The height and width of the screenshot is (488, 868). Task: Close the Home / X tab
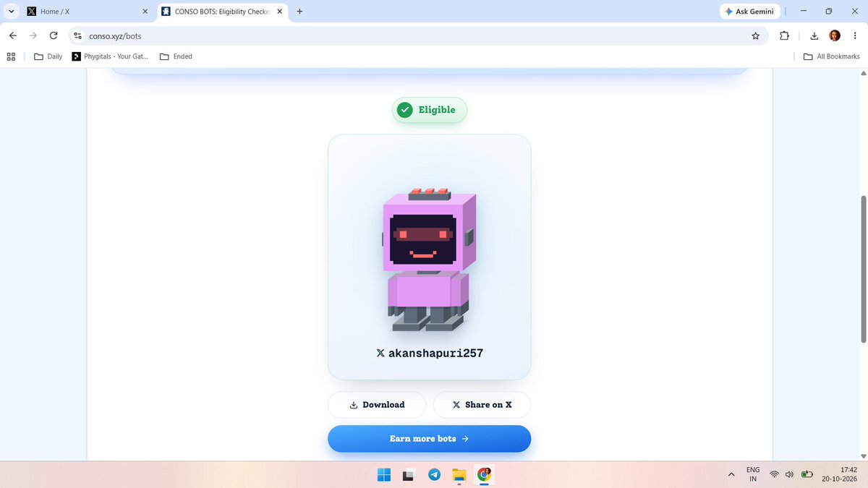click(x=145, y=12)
